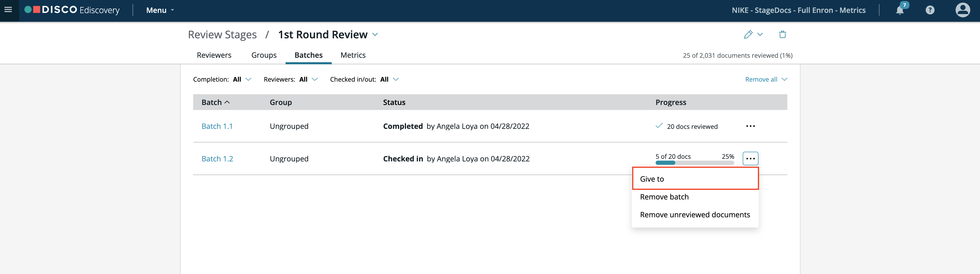
Task: Expand the Menu dropdown in header
Action: [160, 10]
